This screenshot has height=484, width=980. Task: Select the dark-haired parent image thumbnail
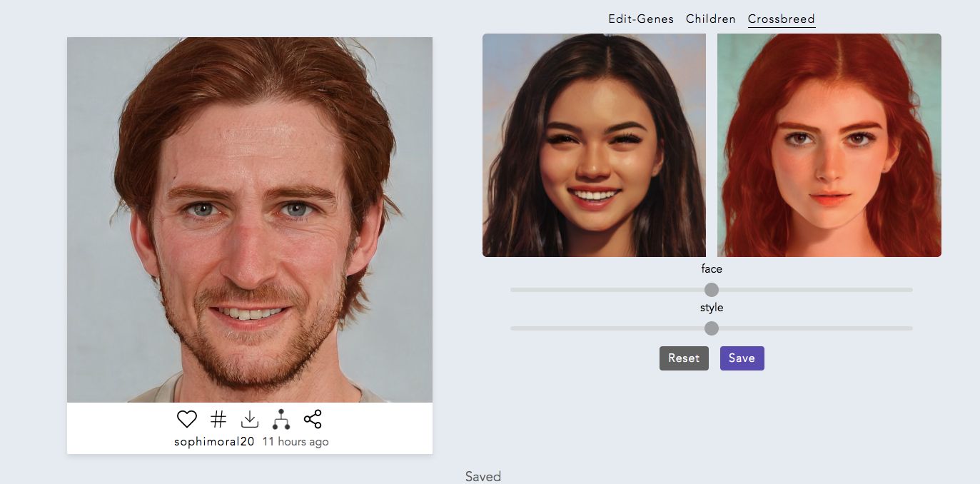click(594, 145)
